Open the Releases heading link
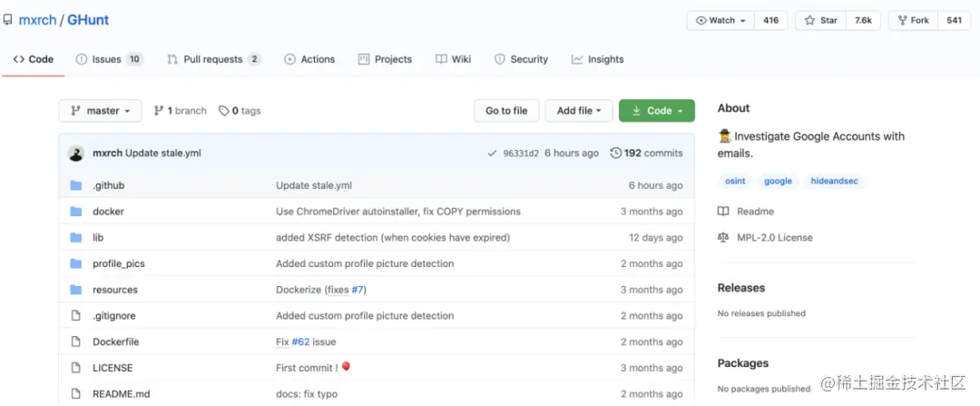980x406 pixels. tap(741, 288)
